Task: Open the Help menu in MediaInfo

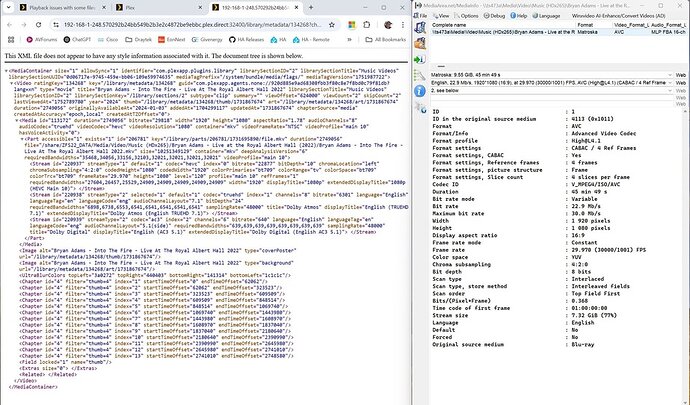Action: tap(519, 15)
